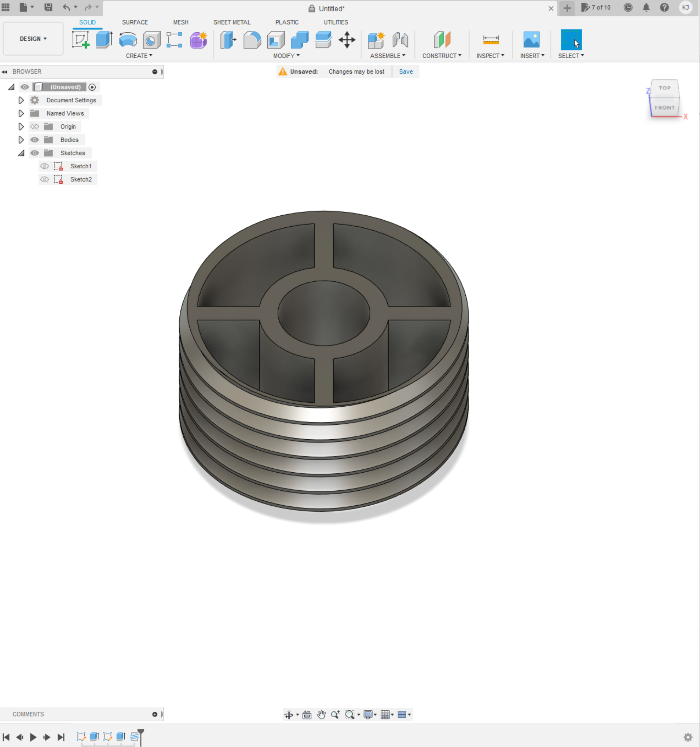Select the Extrude tool
Screen dimensions: 700x747
coord(104,40)
